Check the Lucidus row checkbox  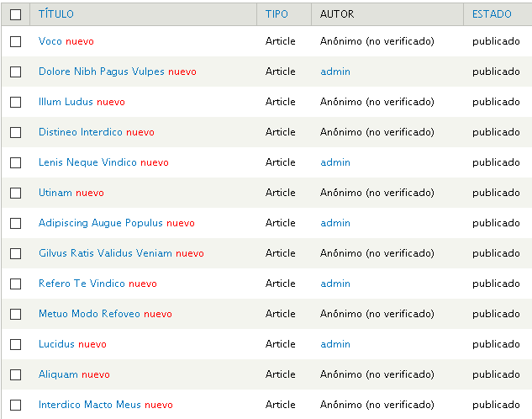[x=16, y=344]
